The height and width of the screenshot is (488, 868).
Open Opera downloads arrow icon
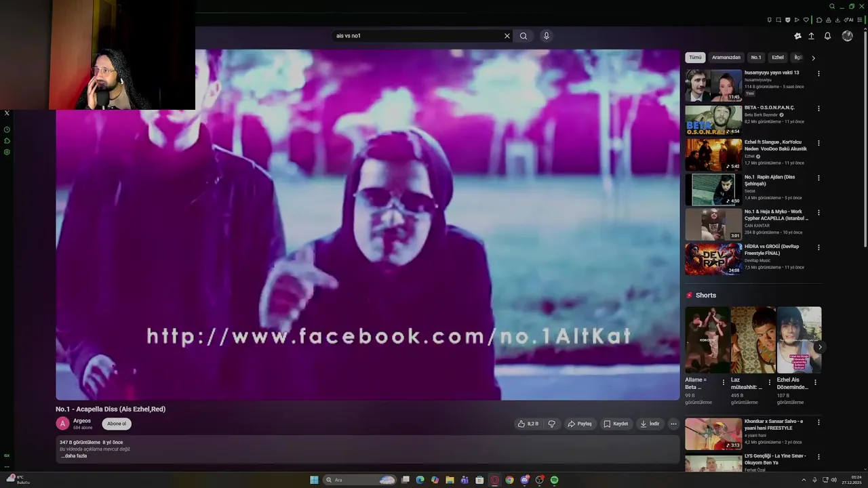837,20
